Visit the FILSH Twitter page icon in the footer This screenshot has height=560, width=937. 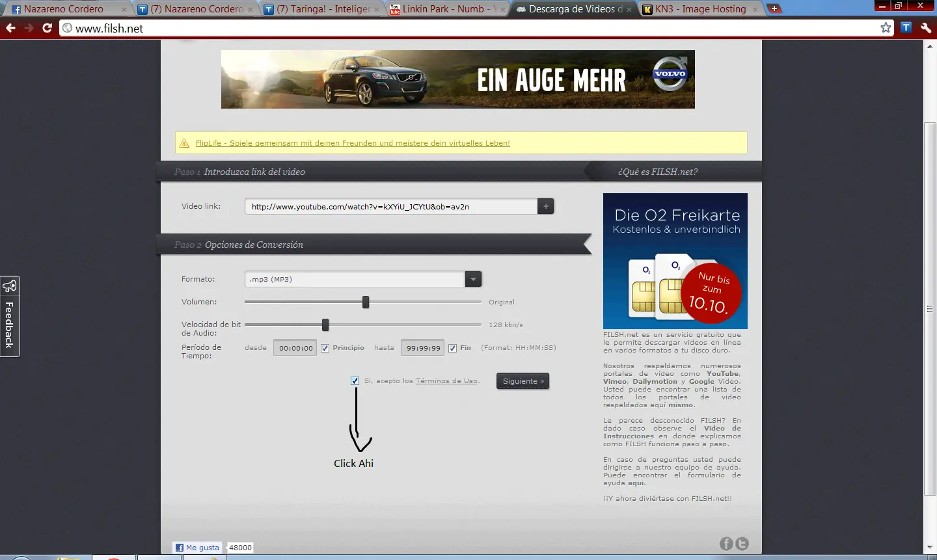742,544
